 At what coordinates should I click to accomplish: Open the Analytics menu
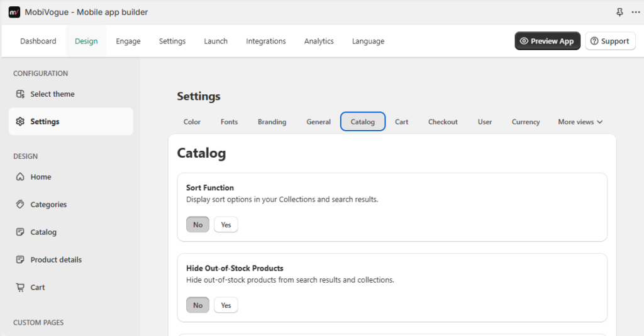pos(319,41)
